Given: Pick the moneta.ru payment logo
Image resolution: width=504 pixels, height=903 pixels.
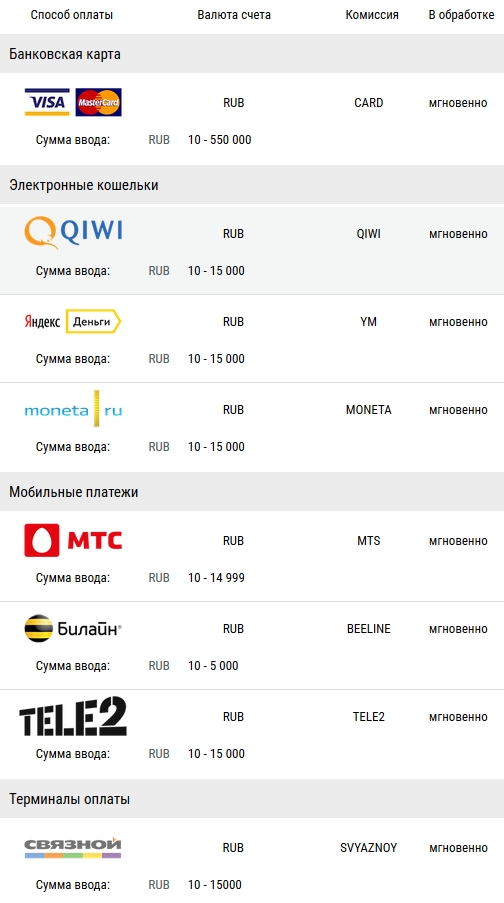Looking at the screenshot, I should (x=73, y=409).
